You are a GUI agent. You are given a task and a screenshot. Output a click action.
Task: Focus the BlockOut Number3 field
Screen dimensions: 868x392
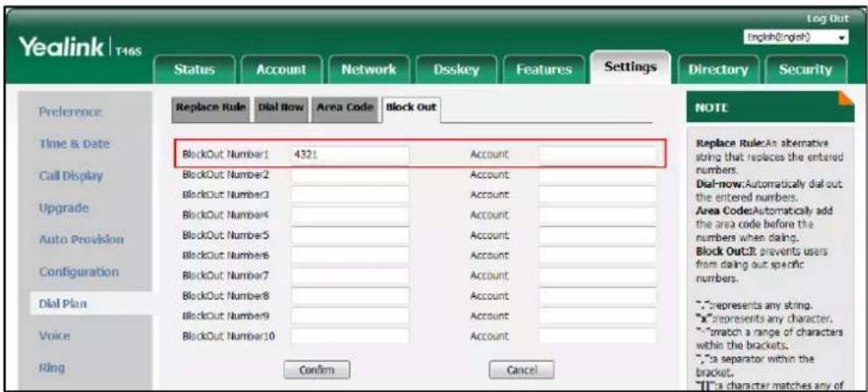coord(350,195)
